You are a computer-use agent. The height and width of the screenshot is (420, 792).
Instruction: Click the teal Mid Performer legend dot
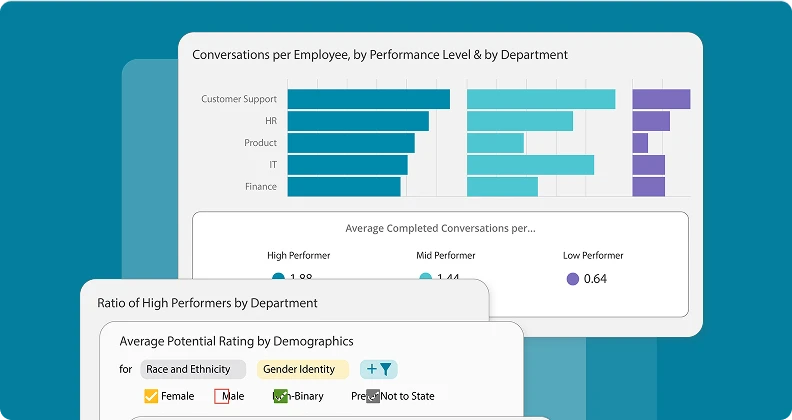(x=426, y=277)
